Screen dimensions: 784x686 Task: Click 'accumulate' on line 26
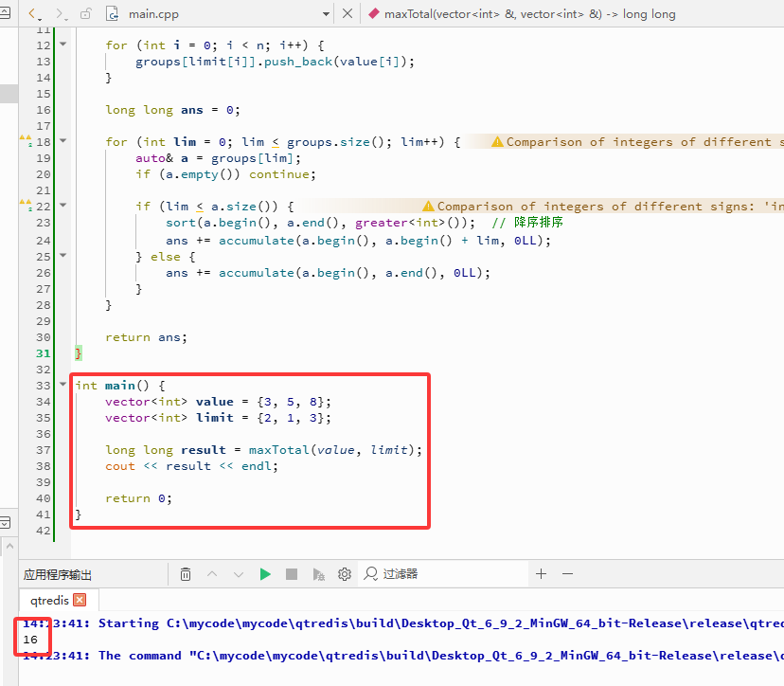pos(256,273)
